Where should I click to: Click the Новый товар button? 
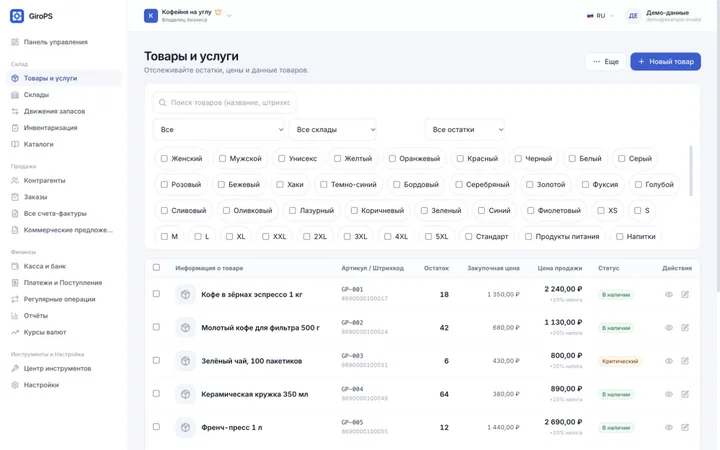(x=665, y=62)
